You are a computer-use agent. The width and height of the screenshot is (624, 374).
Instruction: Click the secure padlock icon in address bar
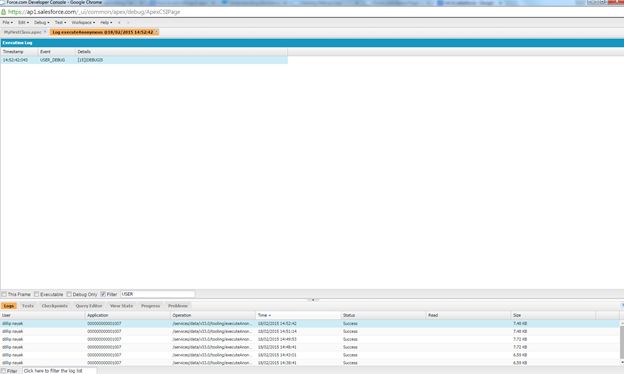[4, 12]
